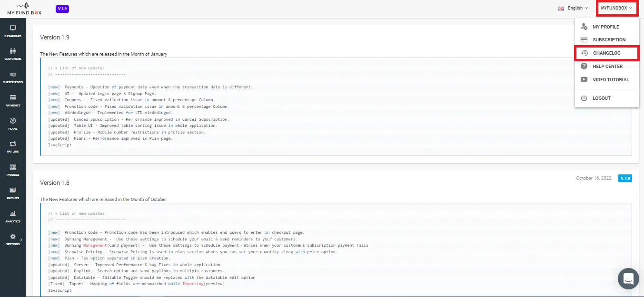This screenshot has width=644, height=297.
Task: Click the My Fund Box logo
Action: point(24,9)
